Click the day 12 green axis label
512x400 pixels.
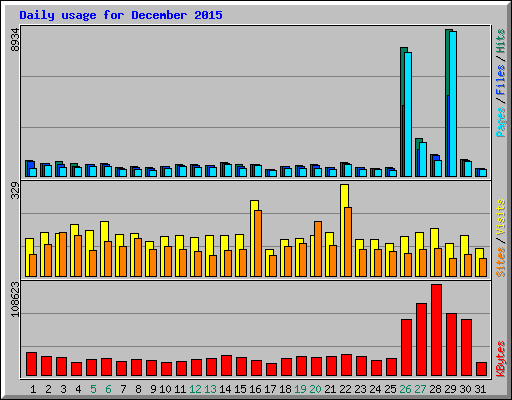[x=195, y=389]
